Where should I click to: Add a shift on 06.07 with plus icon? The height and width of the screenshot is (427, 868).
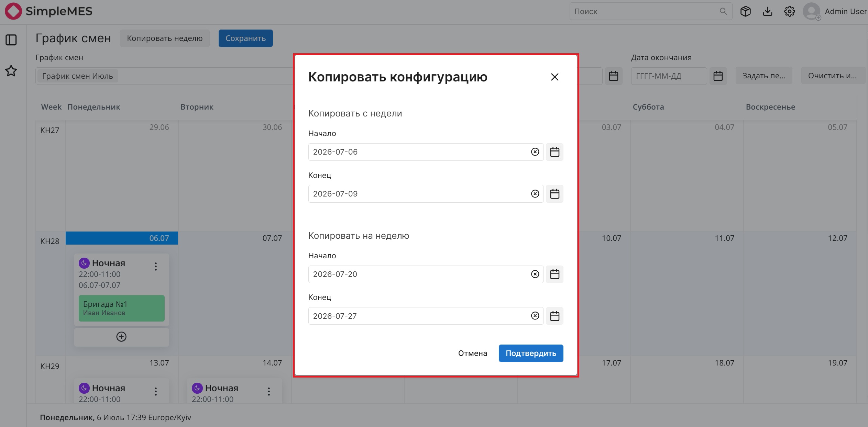(121, 337)
